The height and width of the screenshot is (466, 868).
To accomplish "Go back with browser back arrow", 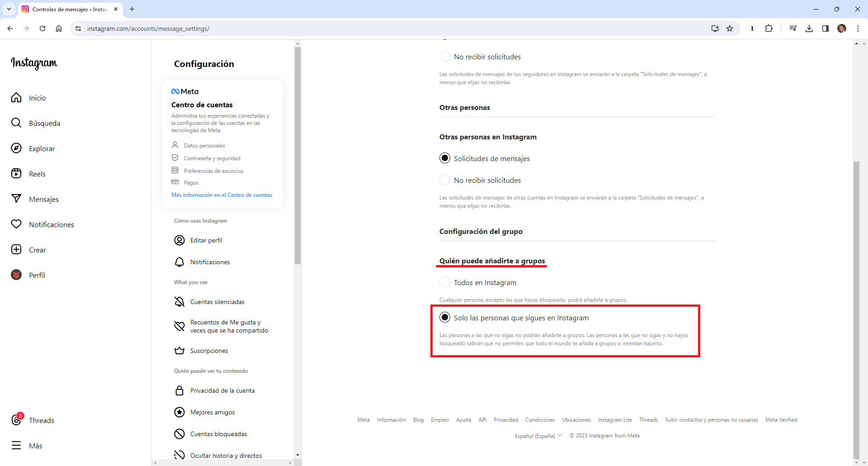I will click(x=10, y=29).
